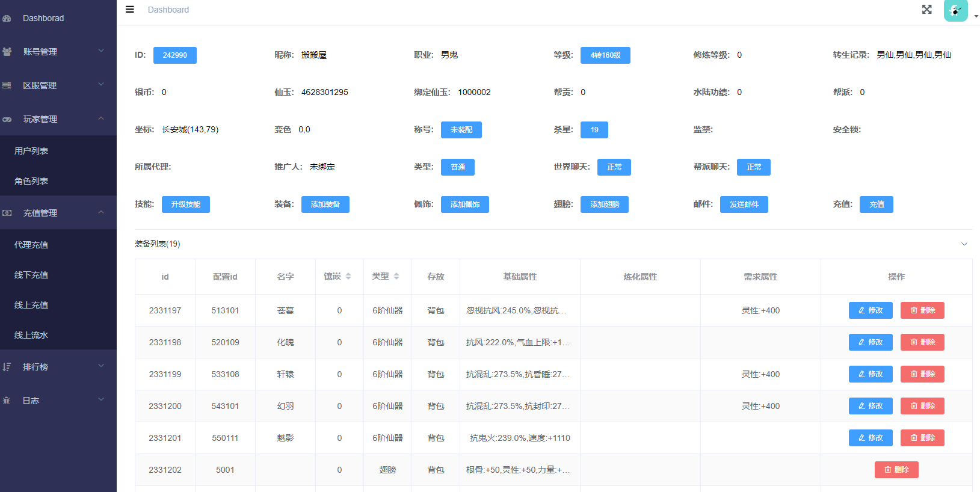Viewport: 980px width, 492px height.
Task: Click the hamburger menu collapse icon
Action: point(129,10)
